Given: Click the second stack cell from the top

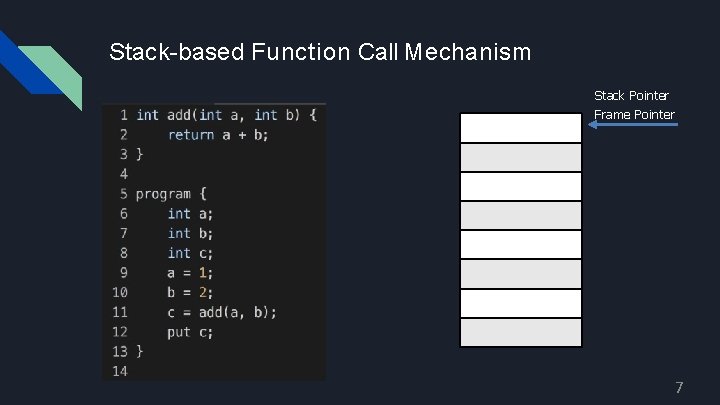Looking at the screenshot, I should point(520,157).
